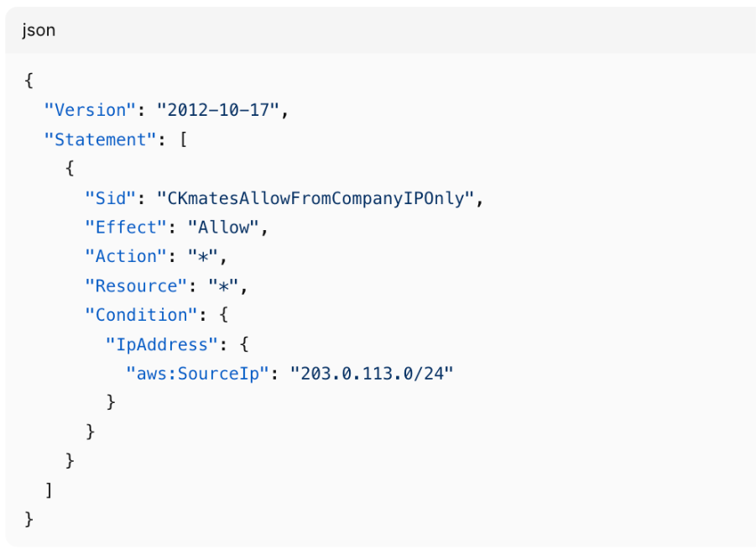Click the closing square bracket of Statement
Screen dimensions: 756x550
(x=49, y=490)
